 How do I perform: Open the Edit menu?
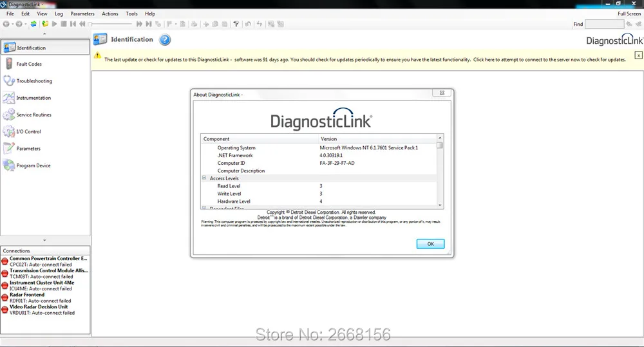(26, 14)
